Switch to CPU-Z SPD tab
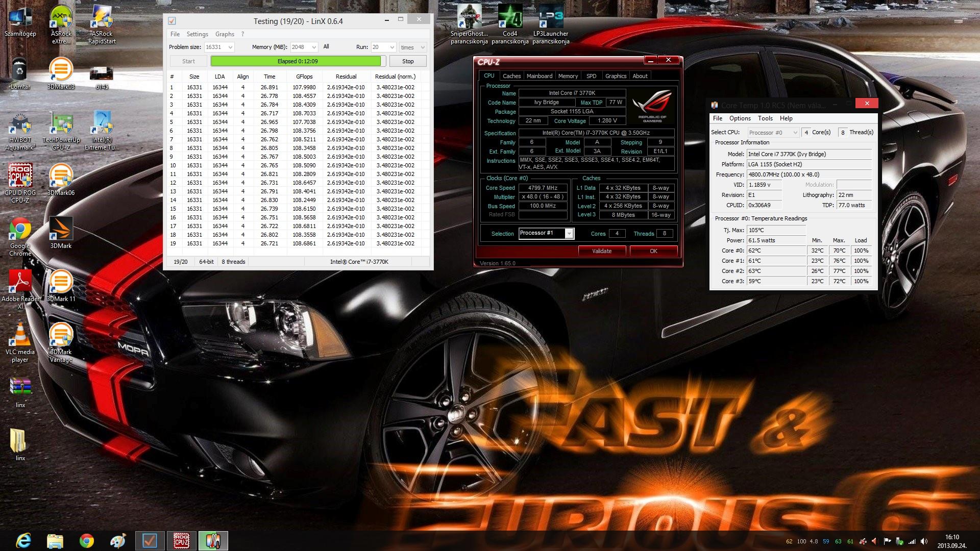 tap(591, 76)
